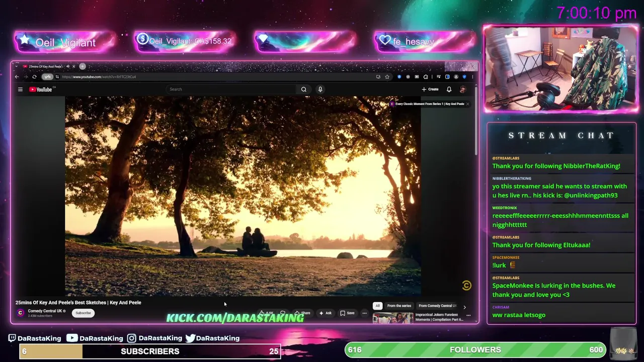Click 'Thank you for following Eltukaaa!' message
Image resolution: width=644 pixels, height=362 pixels.
(541, 245)
